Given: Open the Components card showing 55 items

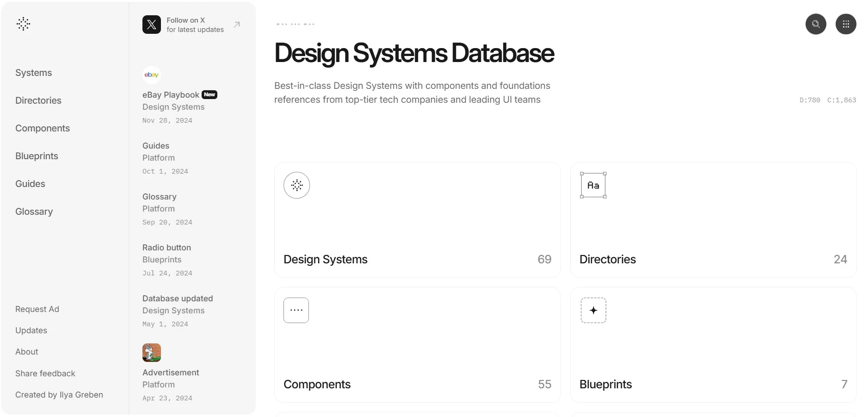Looking at the screenshot, I should pos(417,344).
